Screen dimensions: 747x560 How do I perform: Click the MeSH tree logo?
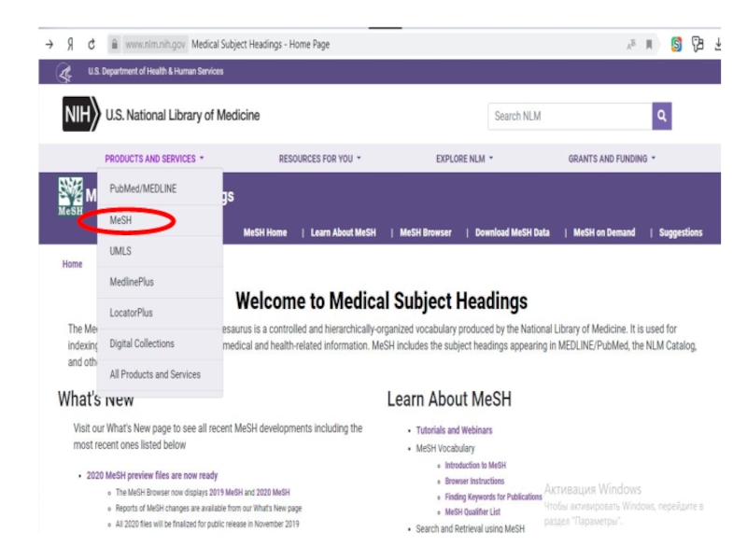pyautogui.click(x=70, y=196)
